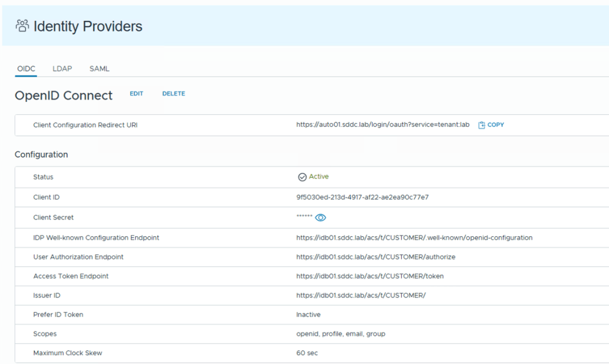Click the Scopes value list
The image size is (609, 364).
(x=341, y=334)
